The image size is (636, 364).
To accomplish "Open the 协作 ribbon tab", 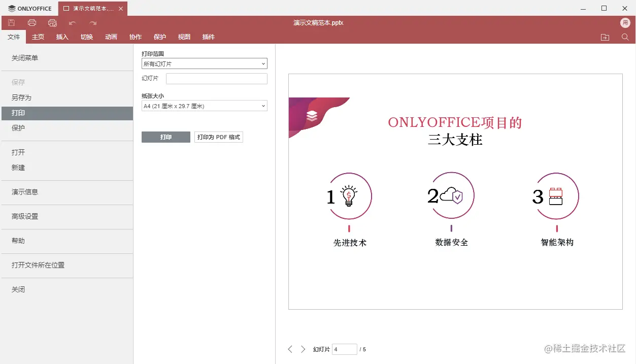I will tap(135, 37).
